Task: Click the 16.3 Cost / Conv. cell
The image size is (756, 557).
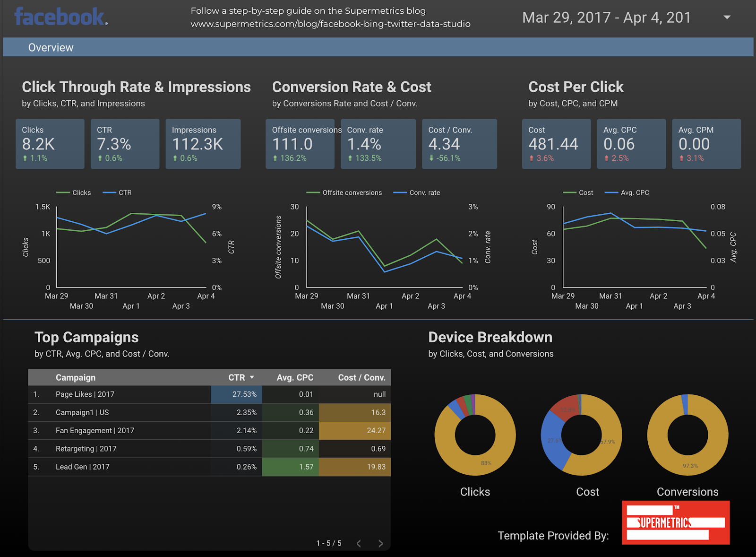Action: coord(355,412)
